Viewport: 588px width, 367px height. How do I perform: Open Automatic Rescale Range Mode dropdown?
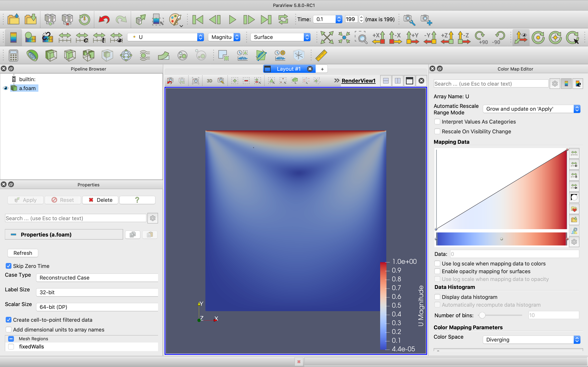point(531,109)
